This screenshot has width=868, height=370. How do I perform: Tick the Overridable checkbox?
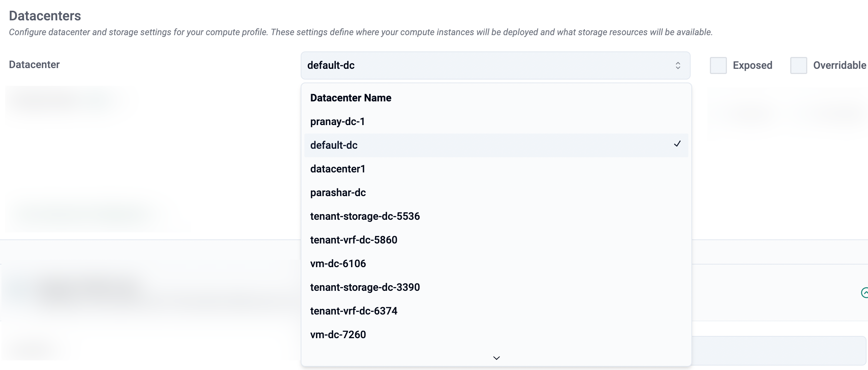click(x=798, y=65)
